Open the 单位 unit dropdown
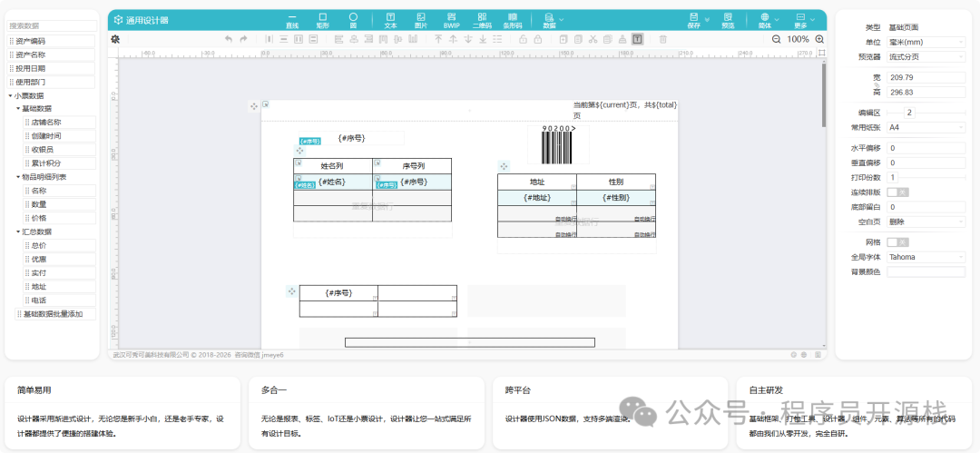Viewport: 980px width, 453px height. (926, 42)
